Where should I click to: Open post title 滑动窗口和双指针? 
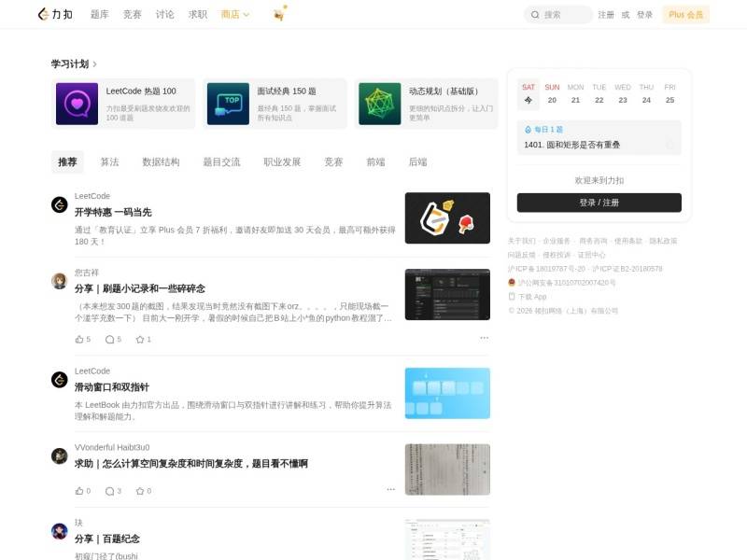pos(111,387)
